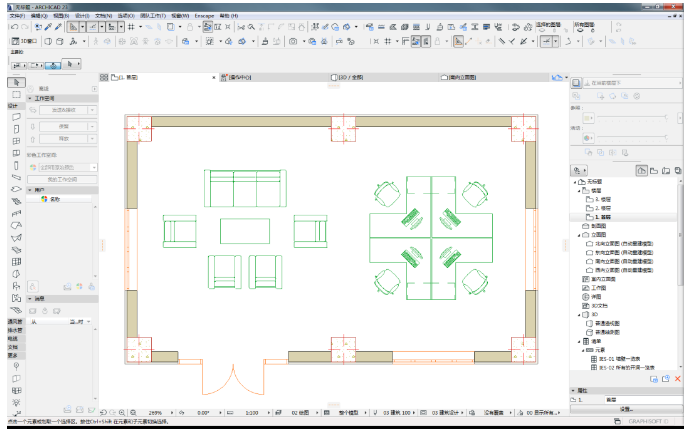This screenshot has height=436, width=687.
Task: Collapse the 工作空间 section header
Action: click(30, 98)
